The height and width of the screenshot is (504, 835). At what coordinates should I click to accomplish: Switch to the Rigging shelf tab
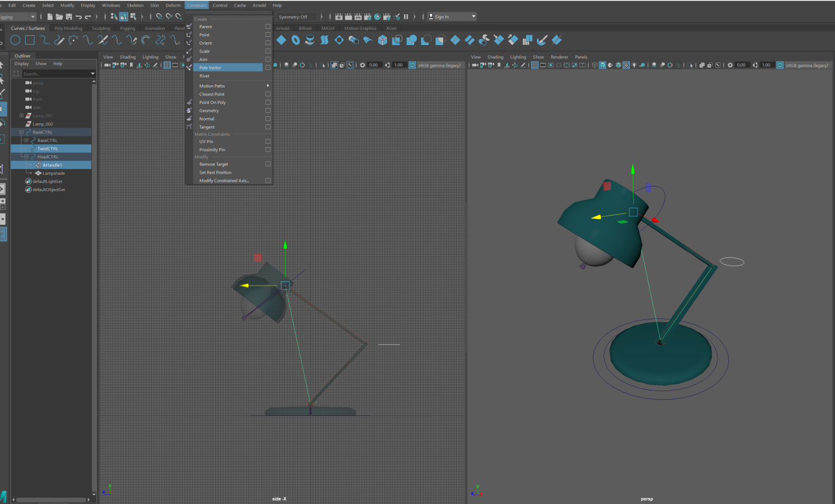[128, 28]
